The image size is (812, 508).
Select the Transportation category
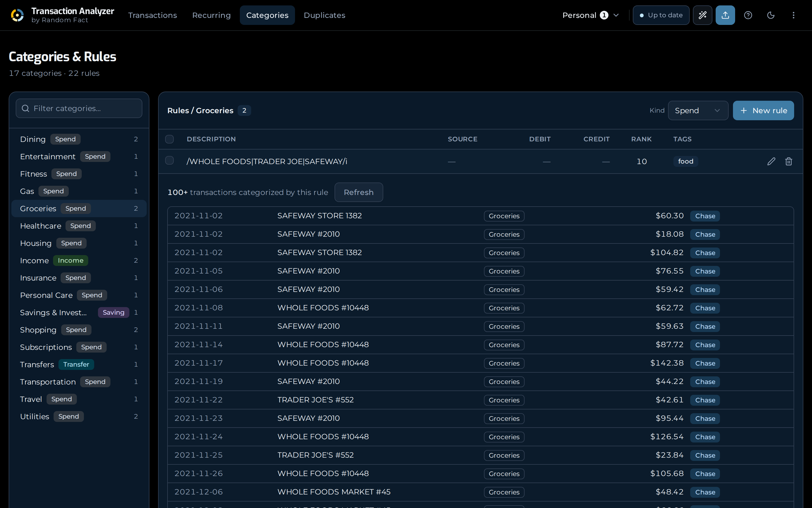click(79, 382)
